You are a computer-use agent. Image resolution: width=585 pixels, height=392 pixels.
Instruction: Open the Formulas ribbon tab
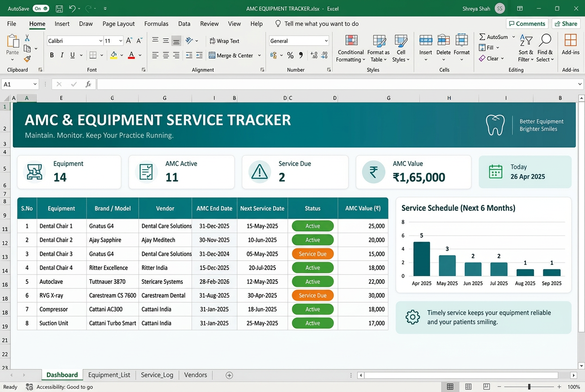pyautogui.click(x=156, y=24)
